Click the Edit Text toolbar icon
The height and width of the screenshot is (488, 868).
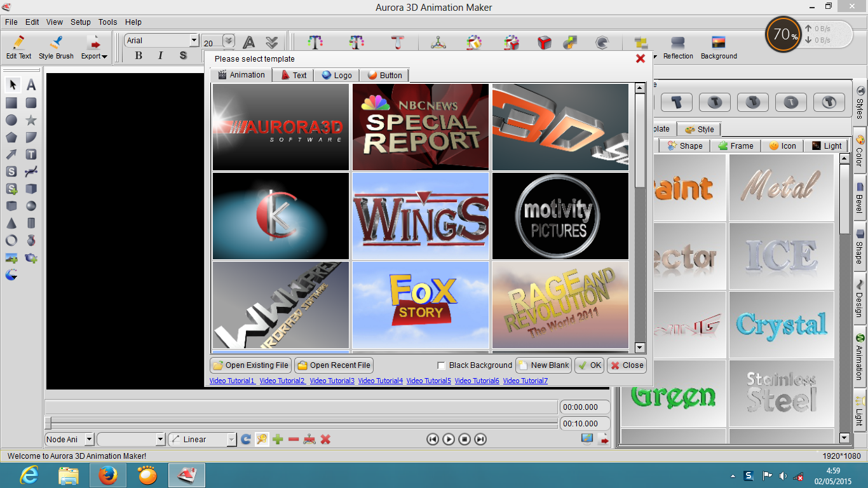18,47
